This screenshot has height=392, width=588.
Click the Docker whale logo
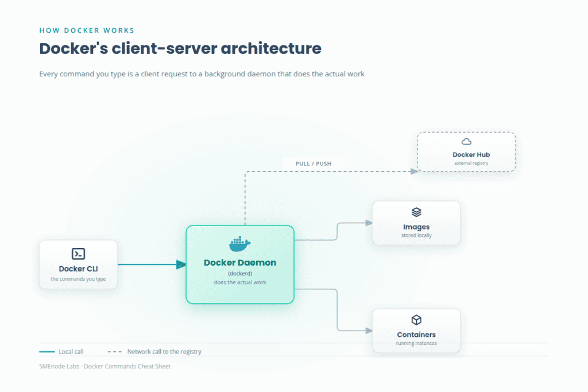coord(239,244)
